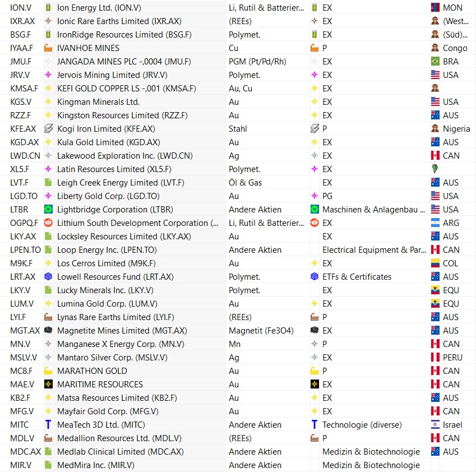
Task: Click the USA flag in Liberty Gold row
Action: (435, 196)
